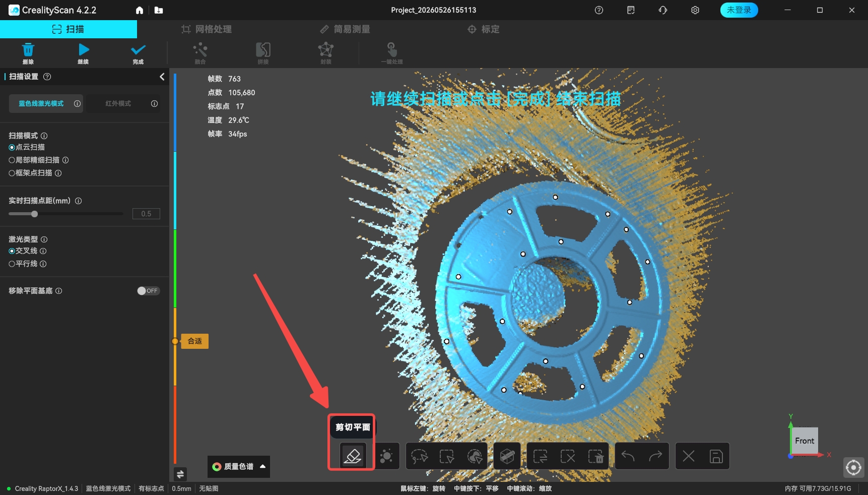Screen dimensions: 868x495
Task: Click the cancel selection icon
Action: coord(568,456)
